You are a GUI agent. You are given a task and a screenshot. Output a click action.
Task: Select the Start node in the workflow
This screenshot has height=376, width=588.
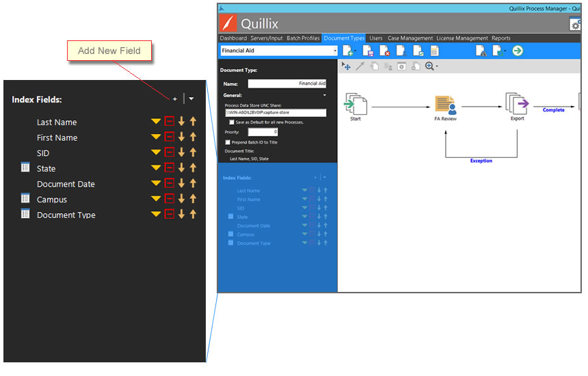point(356,107)
